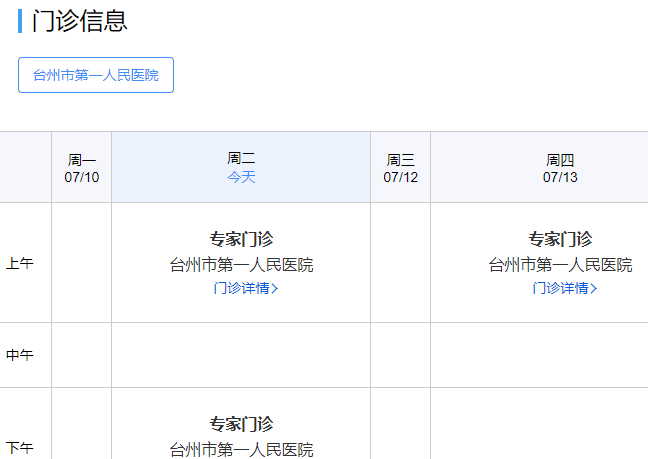Click the arrow icon beside Tuesday's 门诊详情
The height and width of the screenshot is (459, 648).
point(275,289)
